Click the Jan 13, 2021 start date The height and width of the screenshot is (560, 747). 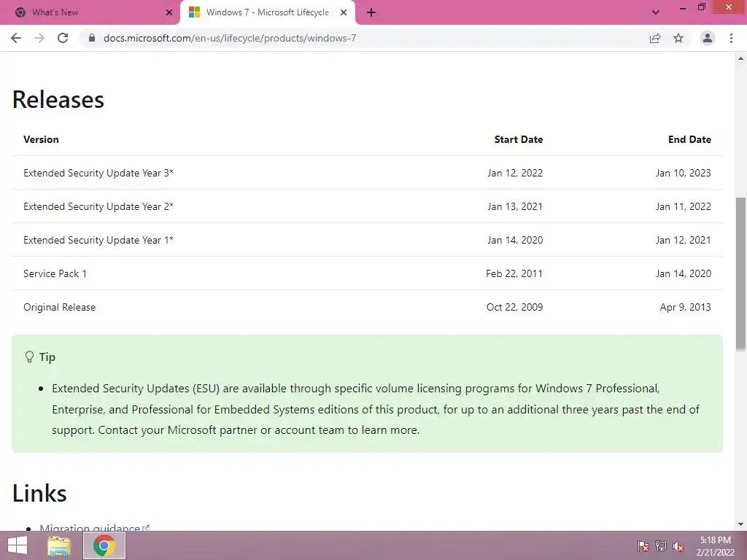[515, 206]
